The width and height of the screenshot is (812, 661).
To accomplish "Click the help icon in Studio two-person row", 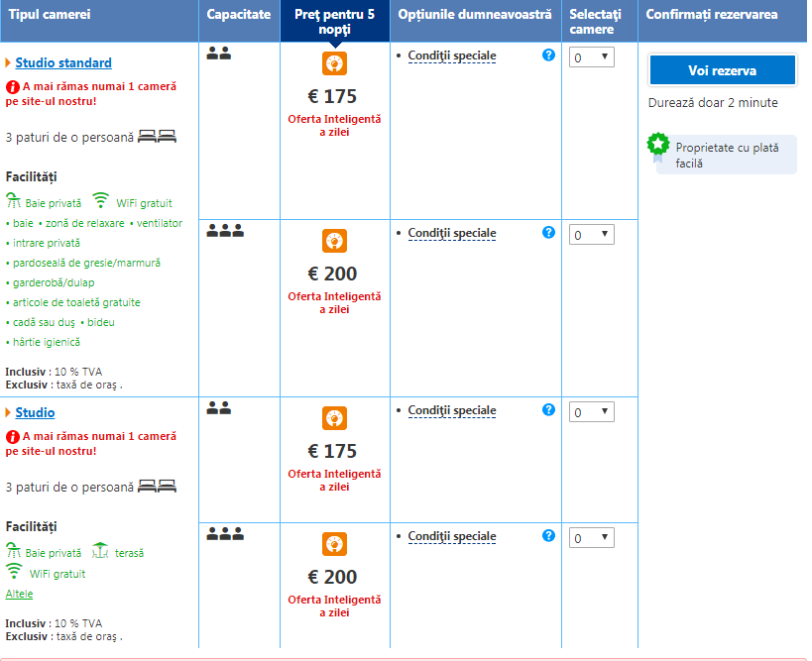I will [x=548, y=410].
